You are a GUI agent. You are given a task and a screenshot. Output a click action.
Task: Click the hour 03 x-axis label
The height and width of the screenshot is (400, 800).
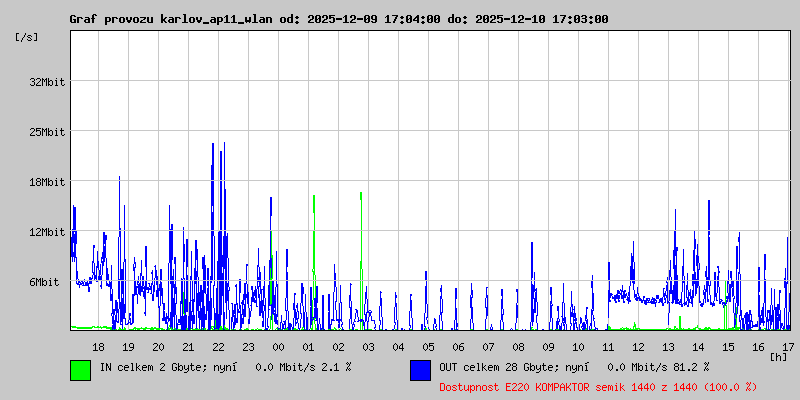pyautogui.click(x=368, y=347)
